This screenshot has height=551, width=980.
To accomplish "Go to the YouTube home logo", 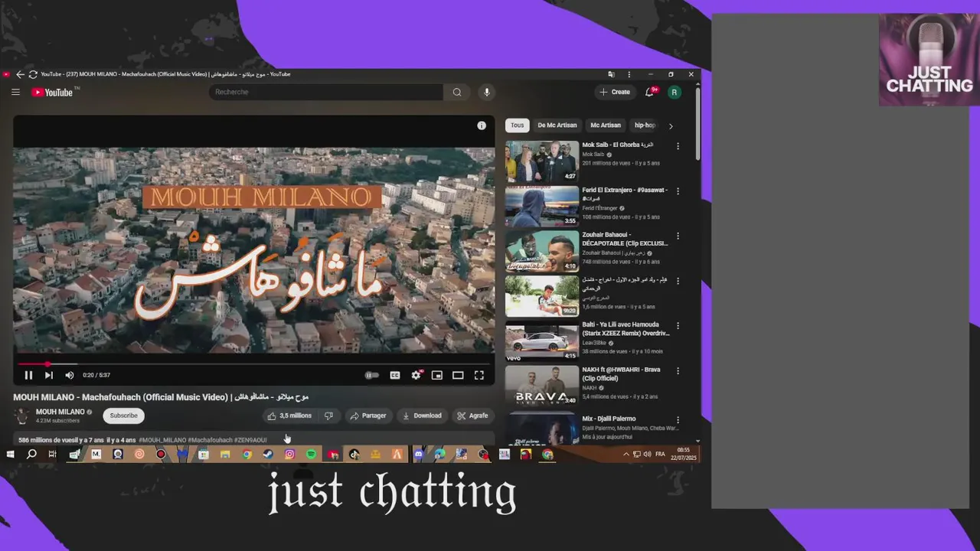I will 52,93.
